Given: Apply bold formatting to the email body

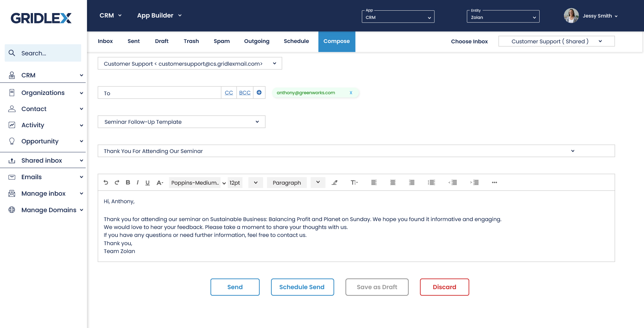Looking at the screenshot, I should pos(128,183).
